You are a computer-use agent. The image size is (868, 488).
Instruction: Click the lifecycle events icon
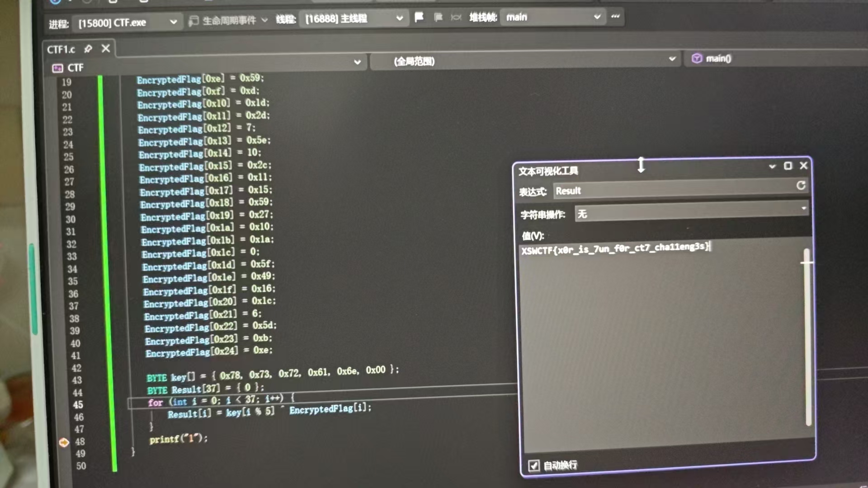tap(194, 21)
